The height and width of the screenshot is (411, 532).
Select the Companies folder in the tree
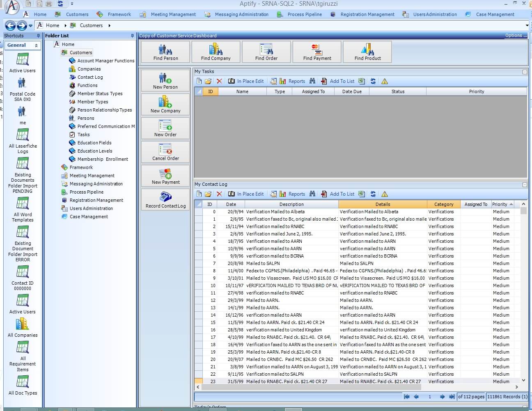coord(89,69)
